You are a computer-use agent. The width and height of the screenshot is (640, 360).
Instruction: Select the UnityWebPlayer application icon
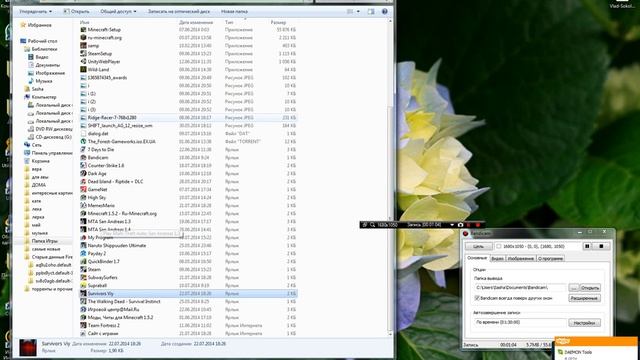click(83, 62)
